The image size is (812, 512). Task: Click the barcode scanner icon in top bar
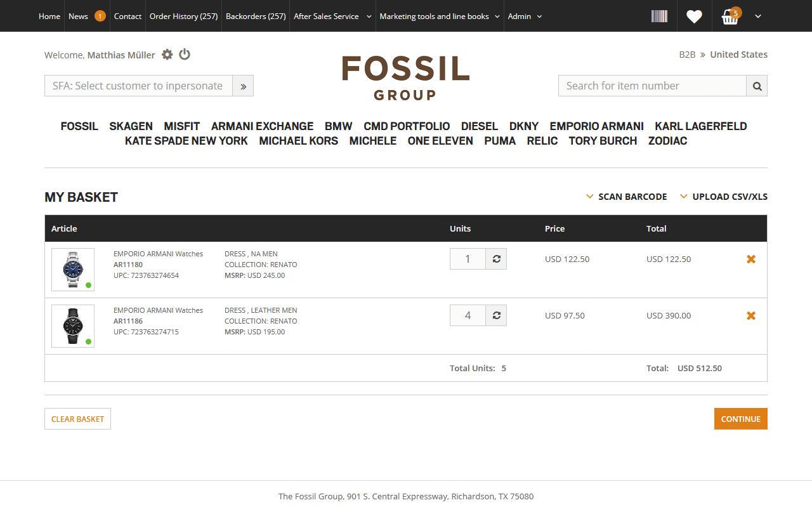point(659,16)
